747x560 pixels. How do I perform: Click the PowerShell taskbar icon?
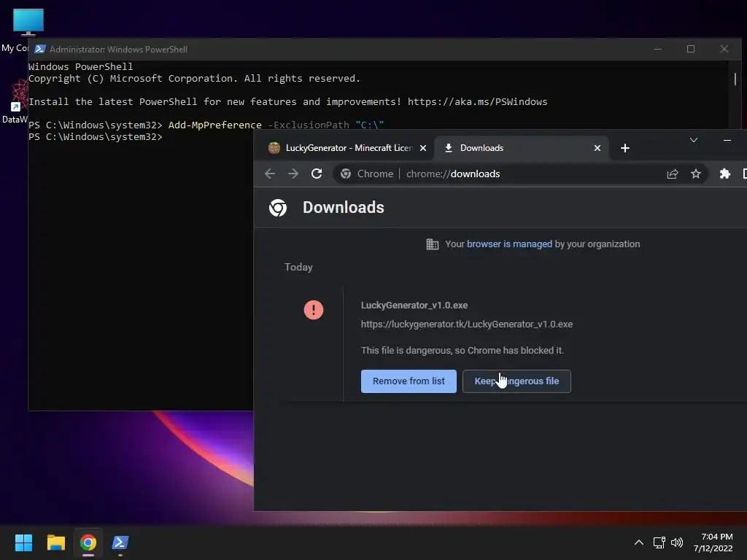click(x=120, y=542)
